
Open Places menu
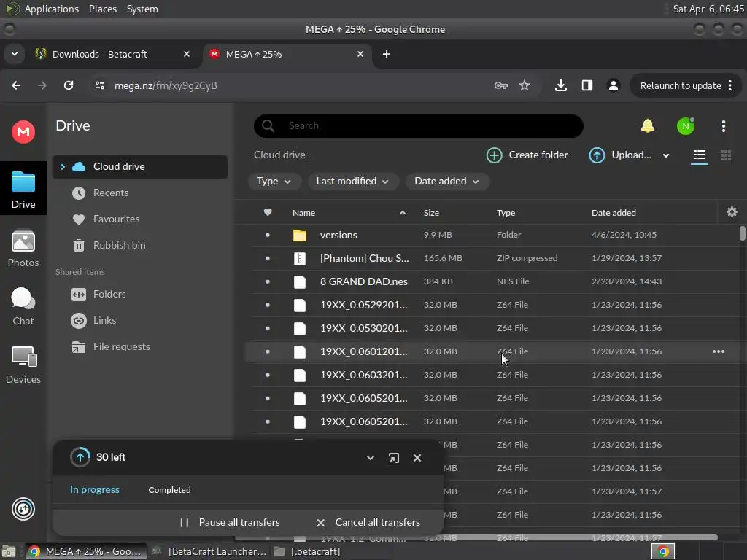pos(103,9)
